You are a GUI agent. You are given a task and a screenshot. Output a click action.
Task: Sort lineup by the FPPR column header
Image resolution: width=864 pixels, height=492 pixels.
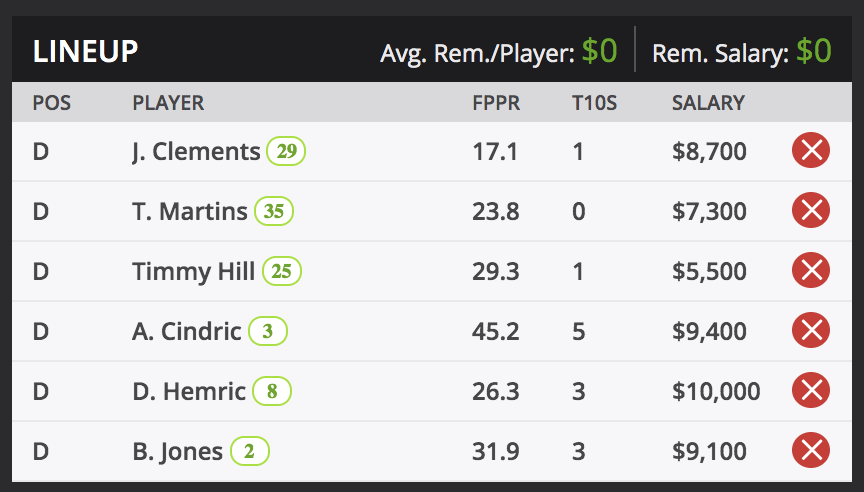coord(496,102)
